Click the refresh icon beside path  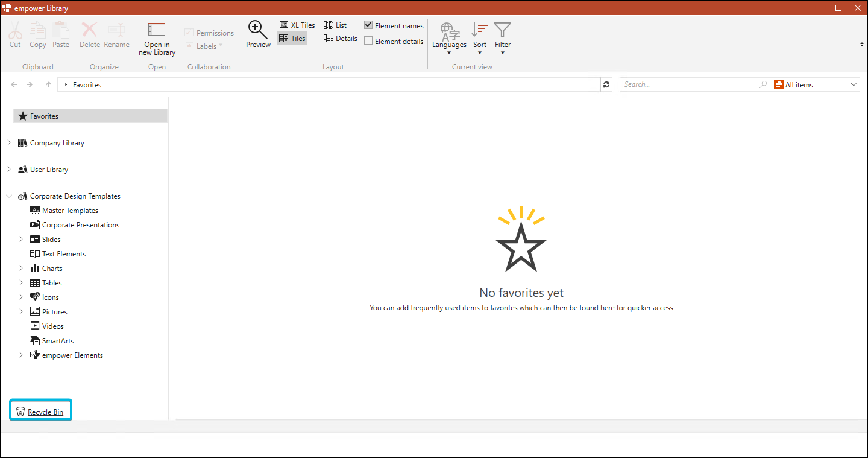[x=607, y=84]
